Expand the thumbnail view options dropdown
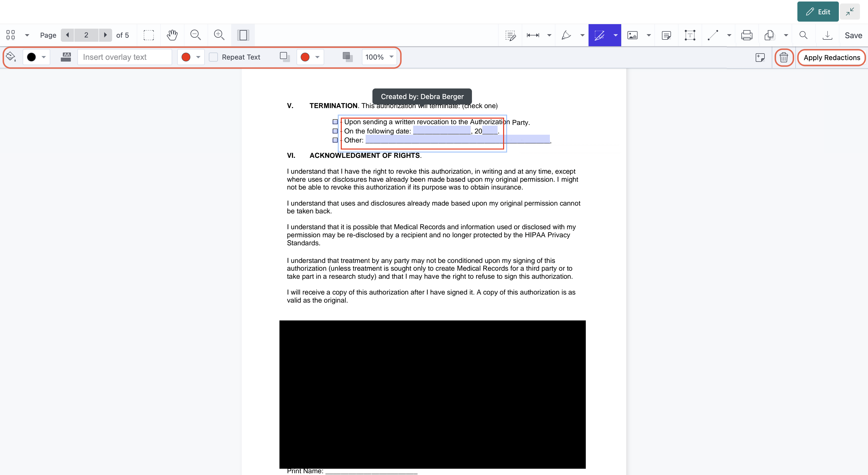Screen dimensions: 868x475 coord(27,35)
